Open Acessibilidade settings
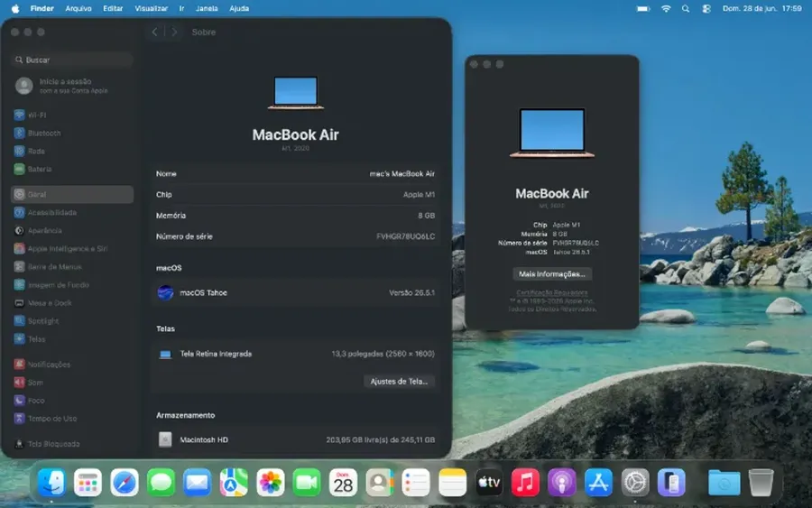Viewport: 812px width, 508px height. pyautogui.click(x=72, y=212)
